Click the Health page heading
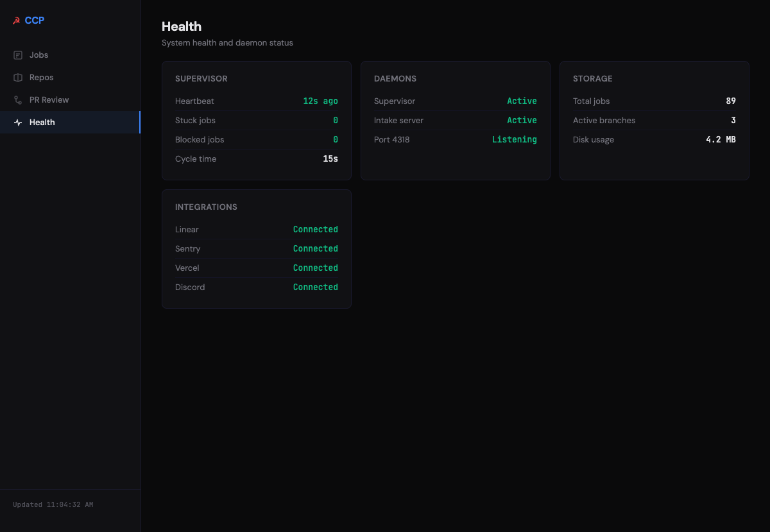 tap(182, 26)
